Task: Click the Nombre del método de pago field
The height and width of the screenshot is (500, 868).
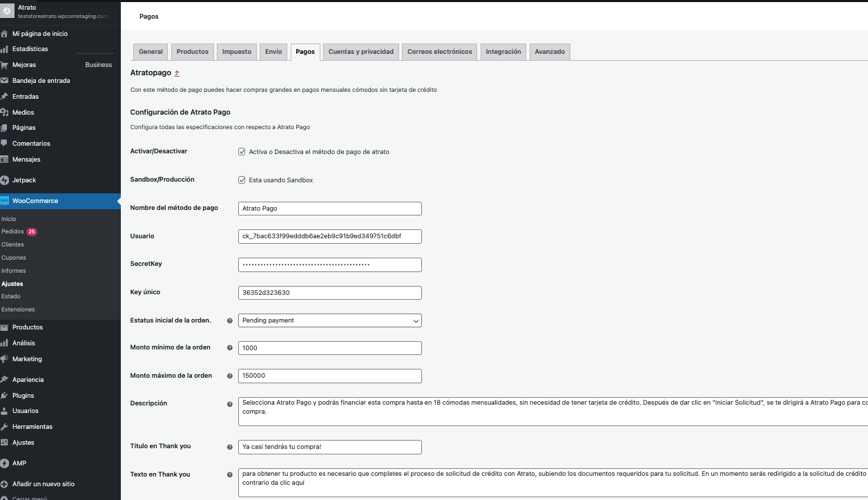Action: point(330,208)
